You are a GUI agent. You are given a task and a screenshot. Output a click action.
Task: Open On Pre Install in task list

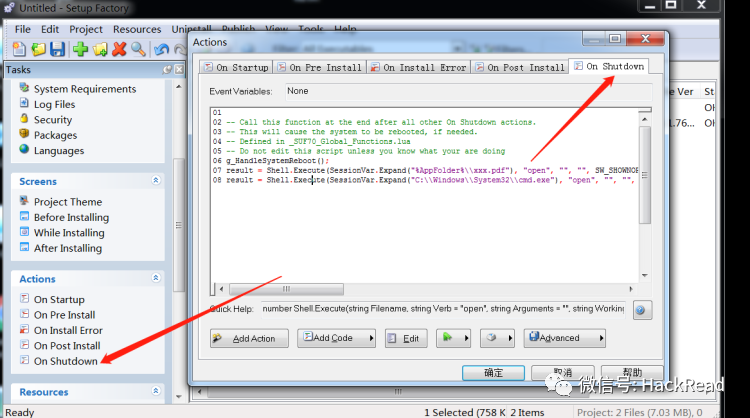(x=64, y=315)
